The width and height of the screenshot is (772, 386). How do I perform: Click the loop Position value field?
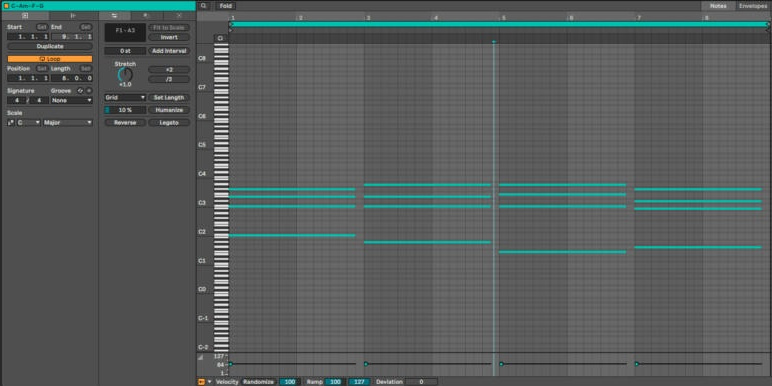tap(28, 78)
